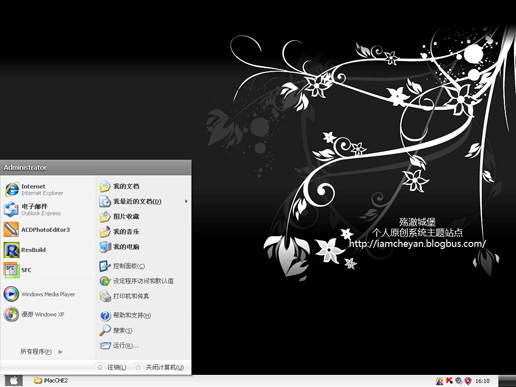The image size is (516, 387).
Task: Click the first system tray icon
Action: [440, 380]
